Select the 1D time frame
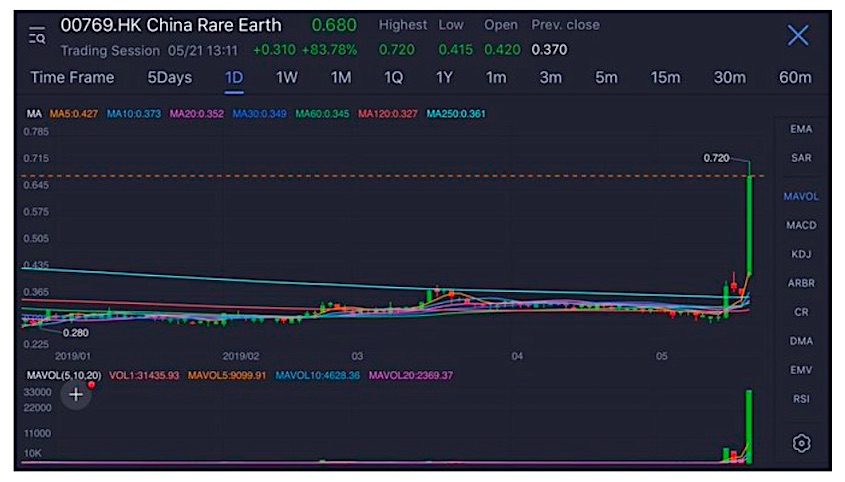845x482 pixels. 234,78
